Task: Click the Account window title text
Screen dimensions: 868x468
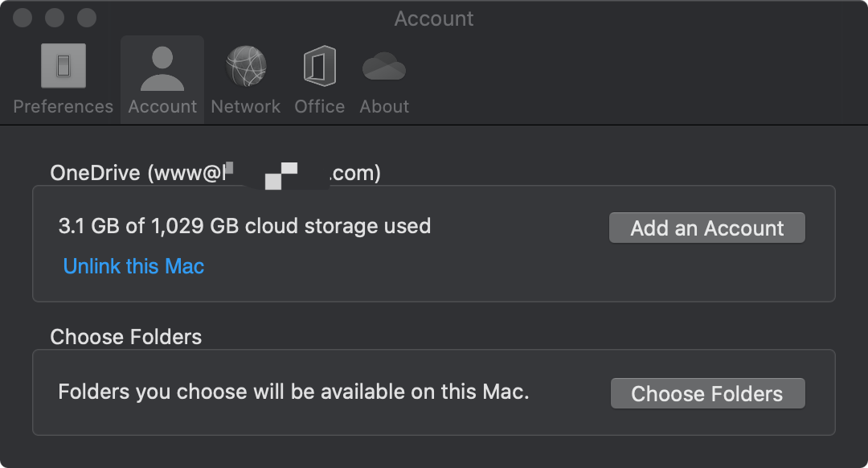Action: click(434, 18)
